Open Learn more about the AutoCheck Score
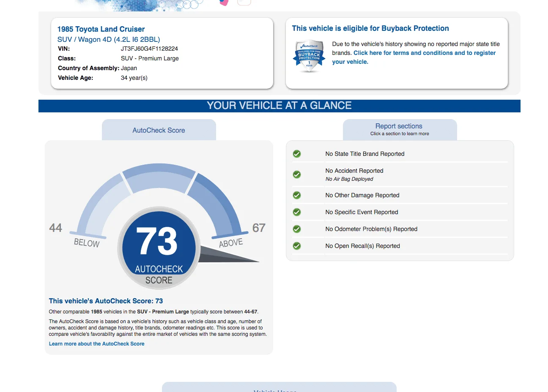The image size is (548, 392). [x=96, y=344]
